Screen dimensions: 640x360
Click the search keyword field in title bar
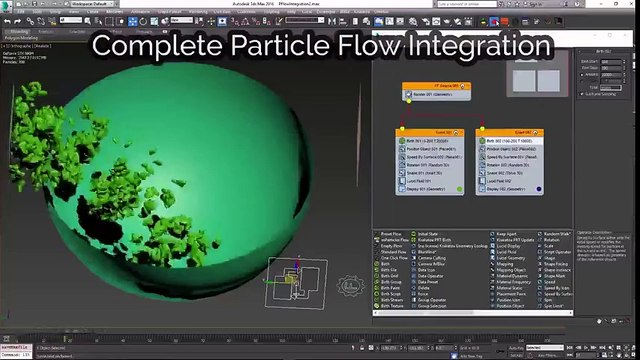[x=467, y=4]
